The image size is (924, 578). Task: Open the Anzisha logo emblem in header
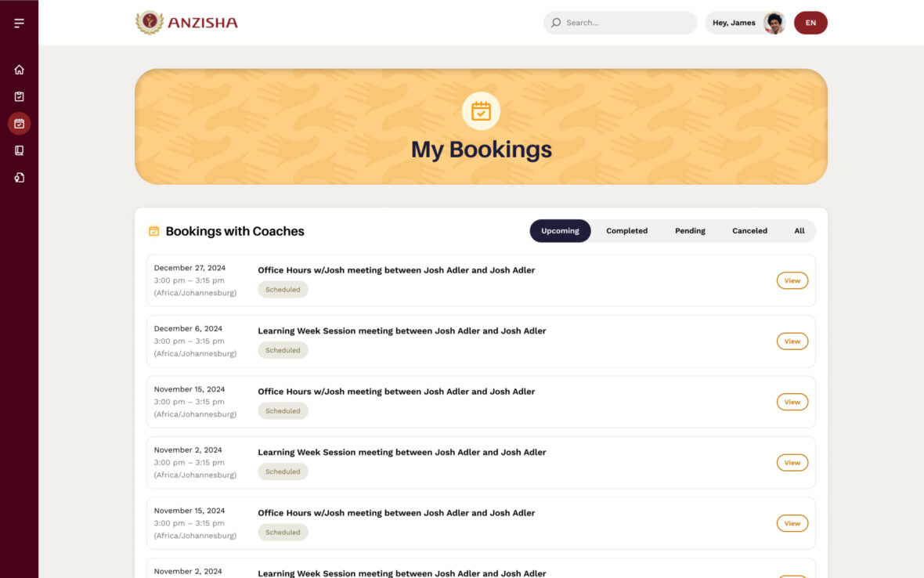(x=150, y=22)
